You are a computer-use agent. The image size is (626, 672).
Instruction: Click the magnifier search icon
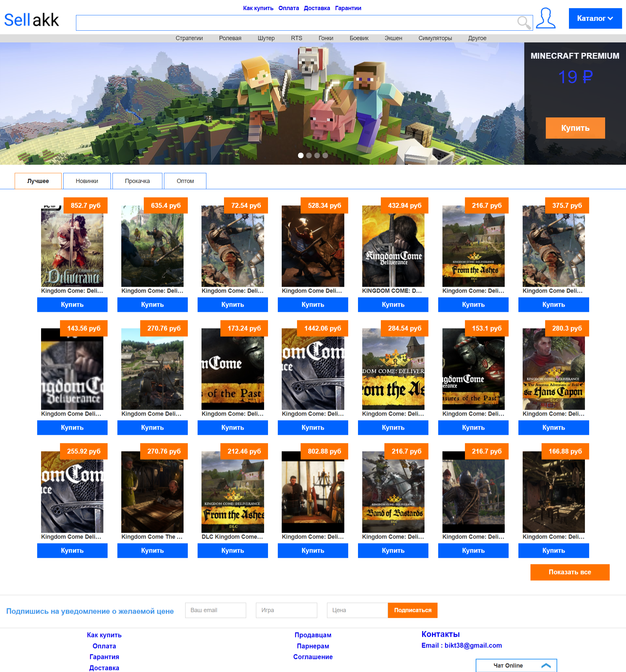coord(524,23)
